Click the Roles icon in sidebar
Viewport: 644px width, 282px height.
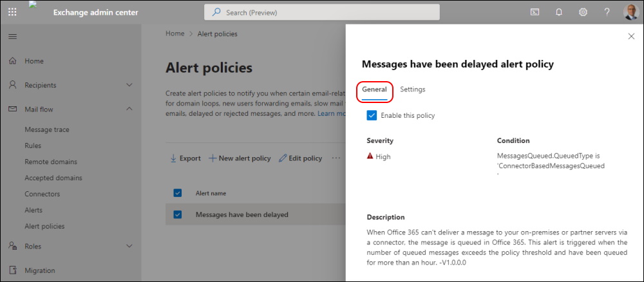point(13,247)
